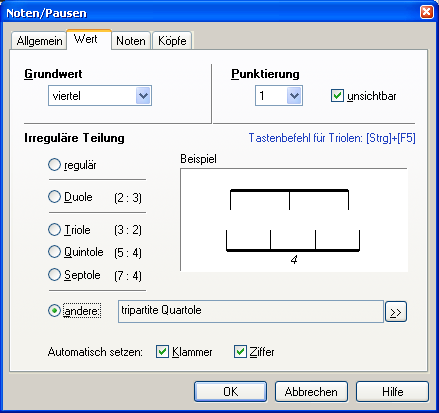The width and height of the screenshot is (439, 413).
Task: Disable the Klammer checkbox
Action: click(x=162, y=352)
